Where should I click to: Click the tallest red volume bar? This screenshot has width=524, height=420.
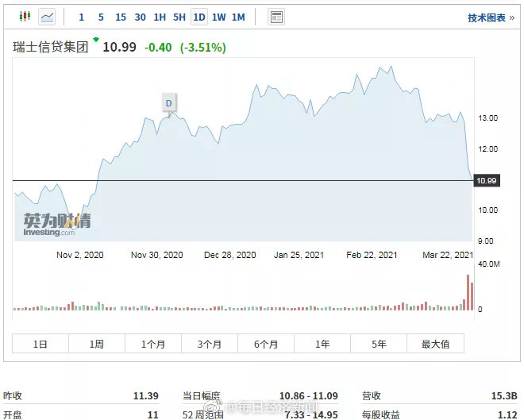[x=468, y=292]
